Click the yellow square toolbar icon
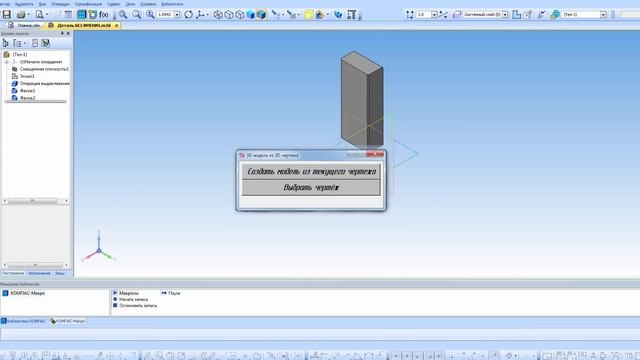Image resolution: width=640 pixels, height=360 pixels. tap(309, 15)
